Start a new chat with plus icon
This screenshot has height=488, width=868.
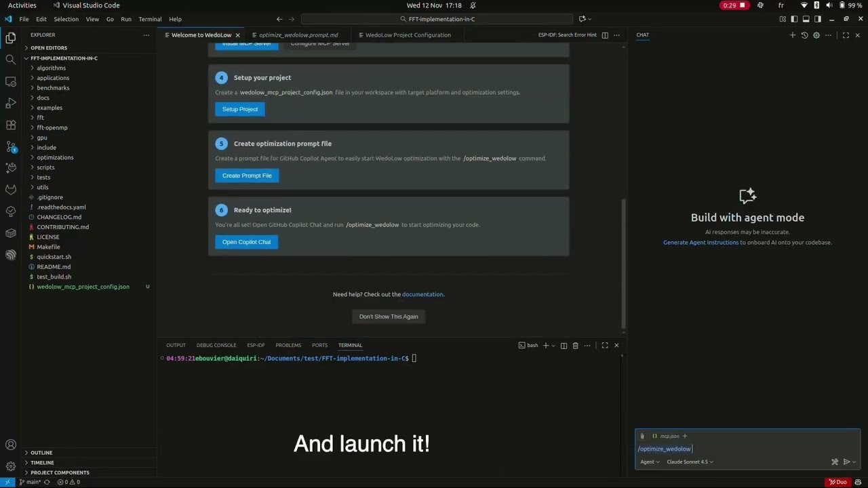point(792,35)
